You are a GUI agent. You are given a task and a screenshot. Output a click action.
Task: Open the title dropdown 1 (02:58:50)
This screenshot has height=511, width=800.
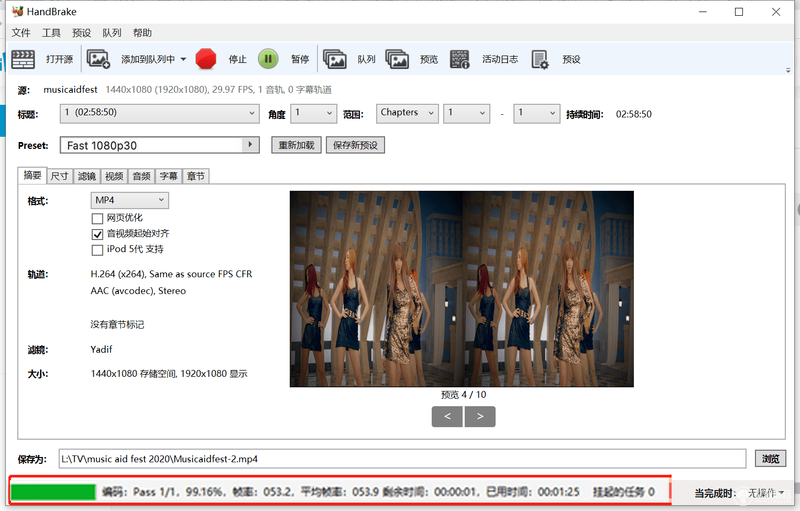(159, 113)
